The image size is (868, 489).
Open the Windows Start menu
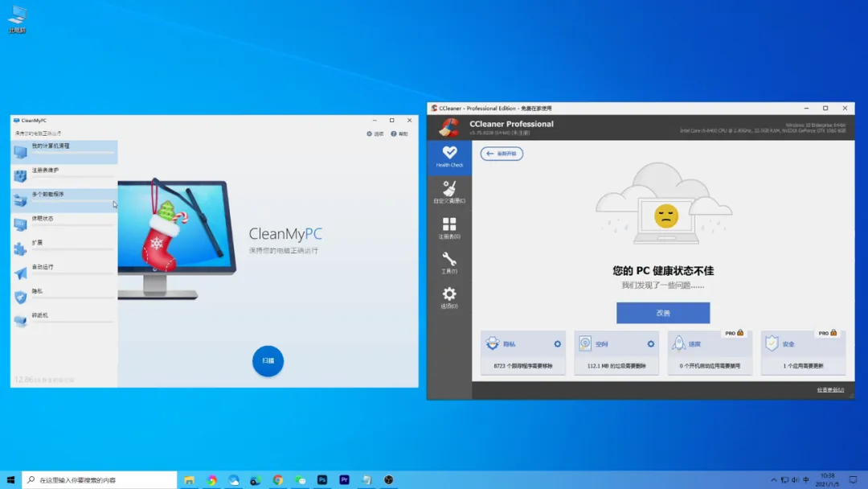point(10,479)
